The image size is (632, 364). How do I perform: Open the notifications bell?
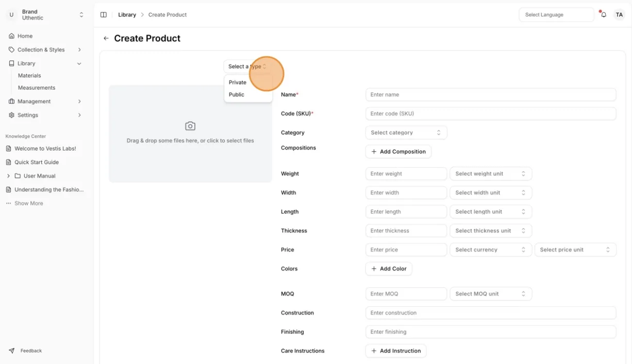[604, 15]
